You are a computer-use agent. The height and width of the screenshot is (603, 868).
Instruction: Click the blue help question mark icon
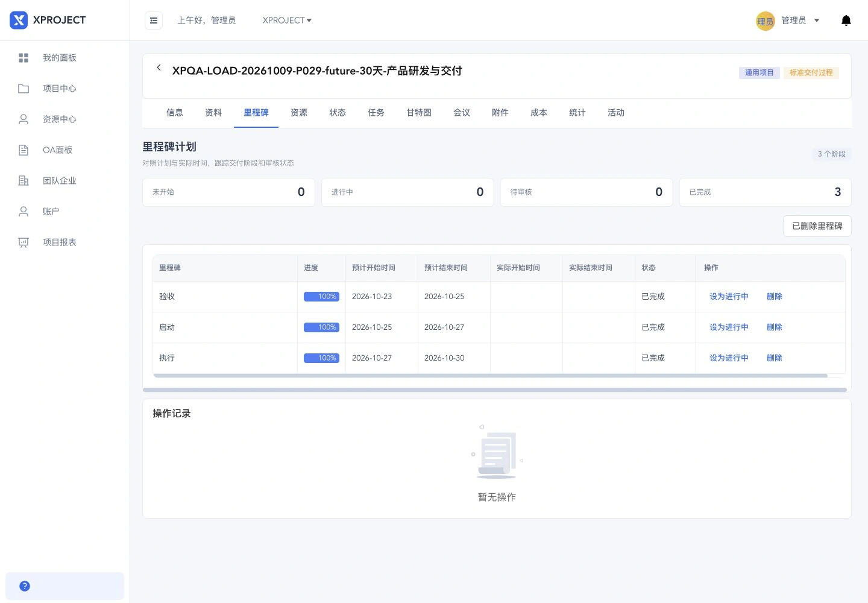[25, 586]
